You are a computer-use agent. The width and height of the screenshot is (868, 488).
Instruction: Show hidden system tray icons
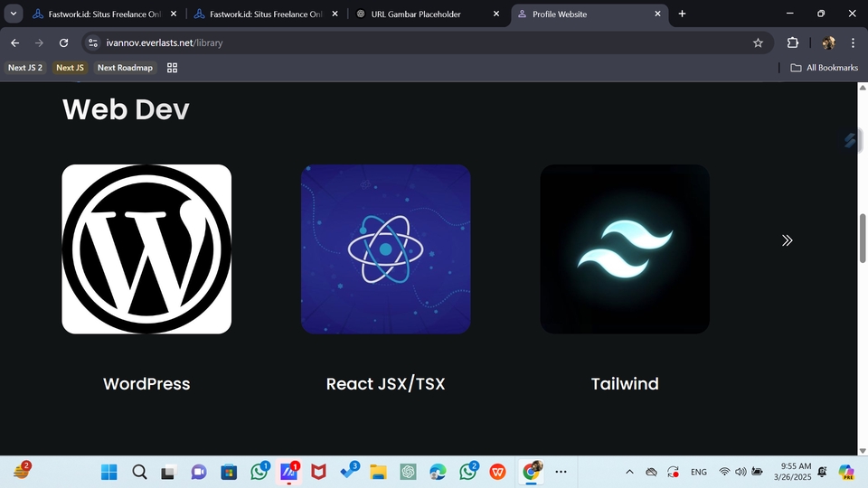click(x=629, y=472)
